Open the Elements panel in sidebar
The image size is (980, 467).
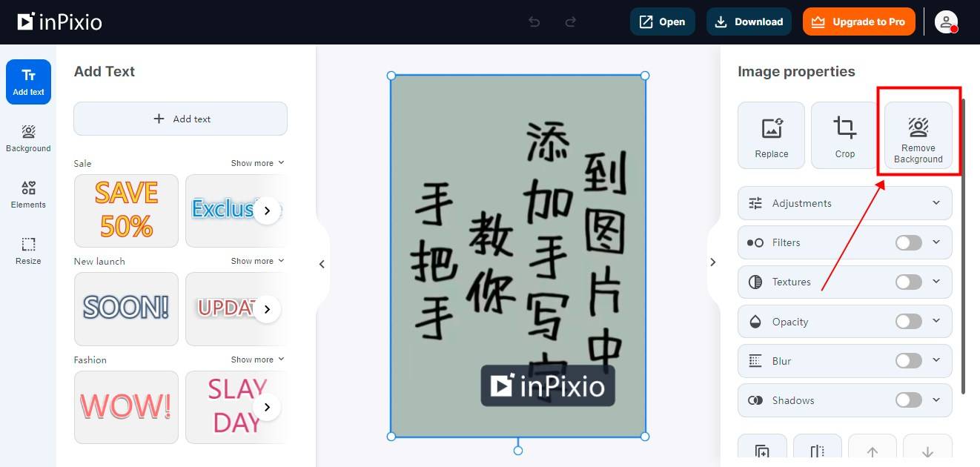point(28,194)
